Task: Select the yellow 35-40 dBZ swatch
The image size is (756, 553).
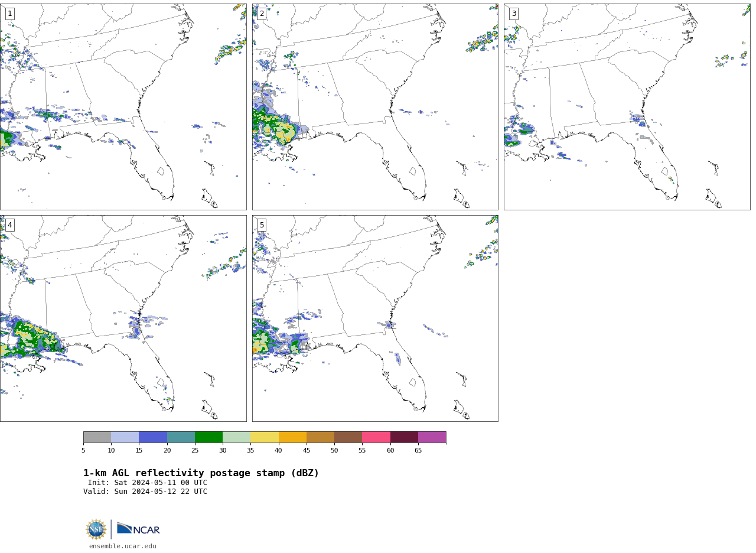Action: (x=265, y=437)
